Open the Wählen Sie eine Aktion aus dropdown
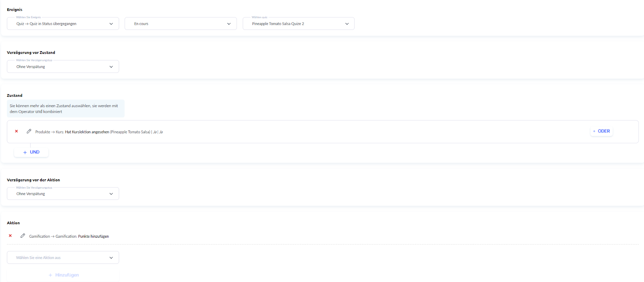The width and height of the screenshot is (644, 282). coord(63,258)
